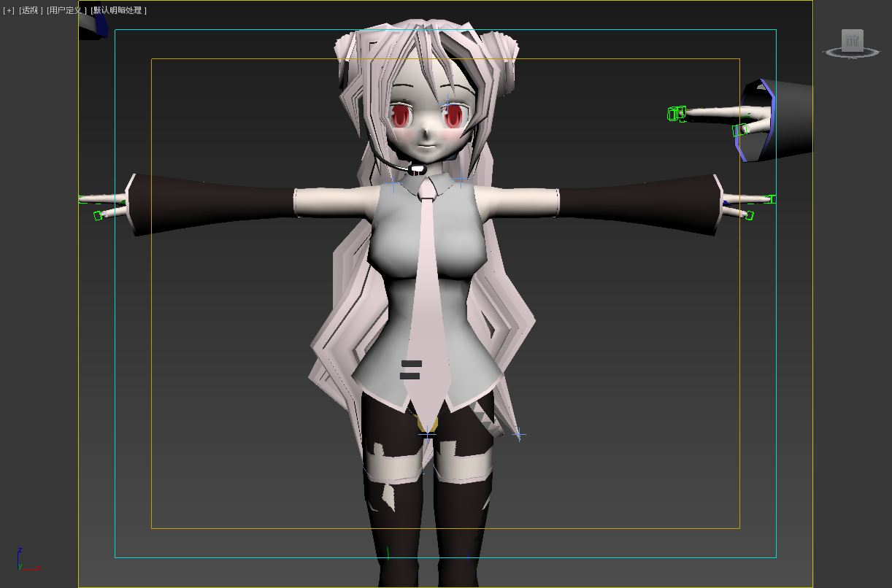Select the headset microphone on the character

click(417, 169)
